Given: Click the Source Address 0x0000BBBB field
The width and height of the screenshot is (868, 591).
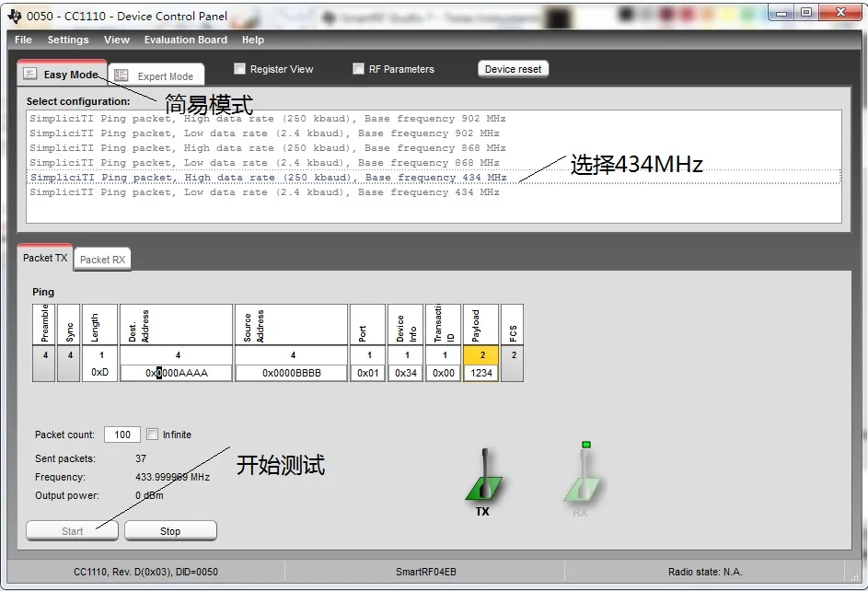Looking at the screenshot, I should [x=292, y=373].
